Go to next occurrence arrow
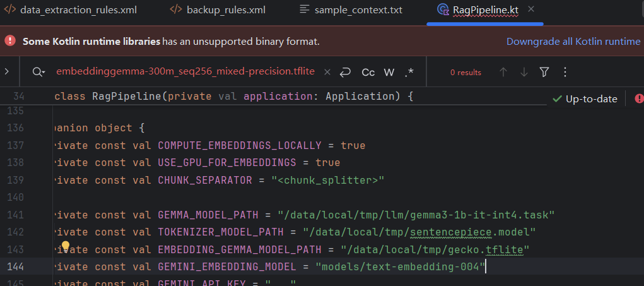Image resolution: width=644 pixels, height=286 pixels. tap(524, 73)
